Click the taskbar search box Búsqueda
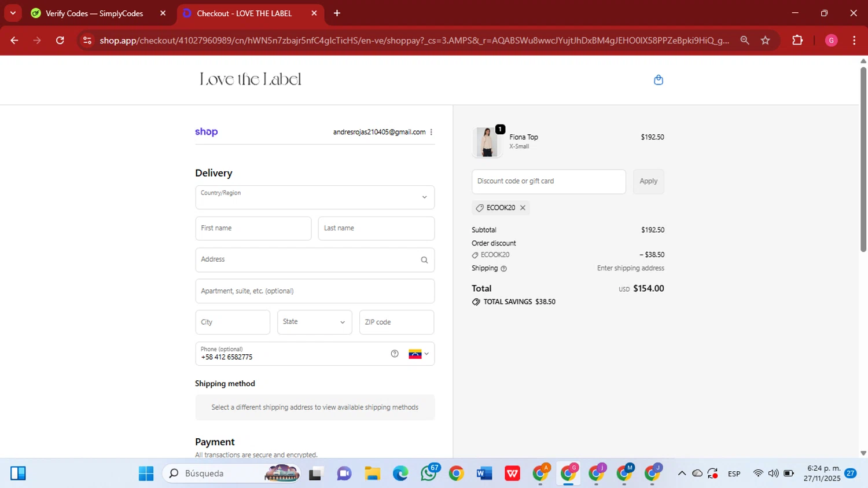This screenshot has width=868, height=488. pos(231,474)
